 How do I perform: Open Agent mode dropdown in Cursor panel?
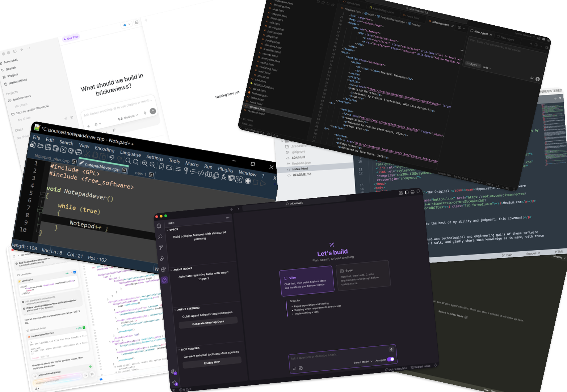[x=473, y=64]
